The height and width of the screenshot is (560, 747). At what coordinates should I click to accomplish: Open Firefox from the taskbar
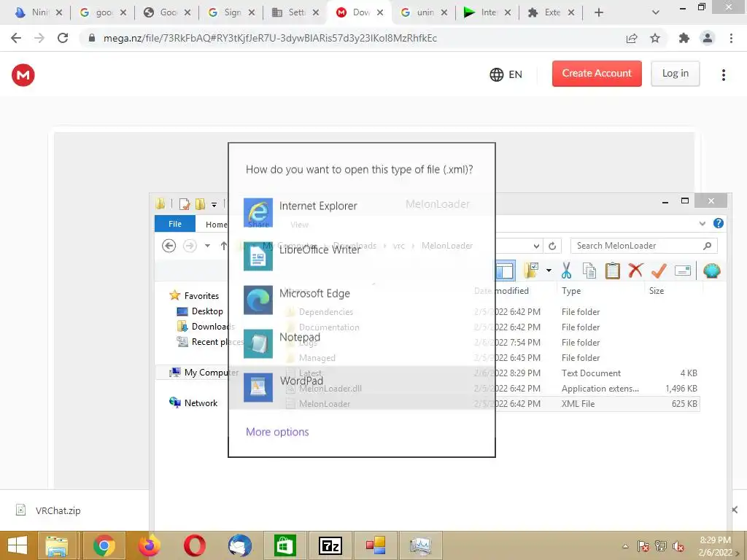click(x=149, y=545)
